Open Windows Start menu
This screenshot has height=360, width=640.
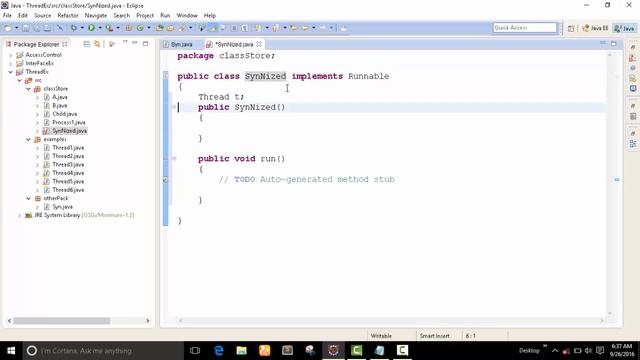pyautogui.click(x=11, y=350)
